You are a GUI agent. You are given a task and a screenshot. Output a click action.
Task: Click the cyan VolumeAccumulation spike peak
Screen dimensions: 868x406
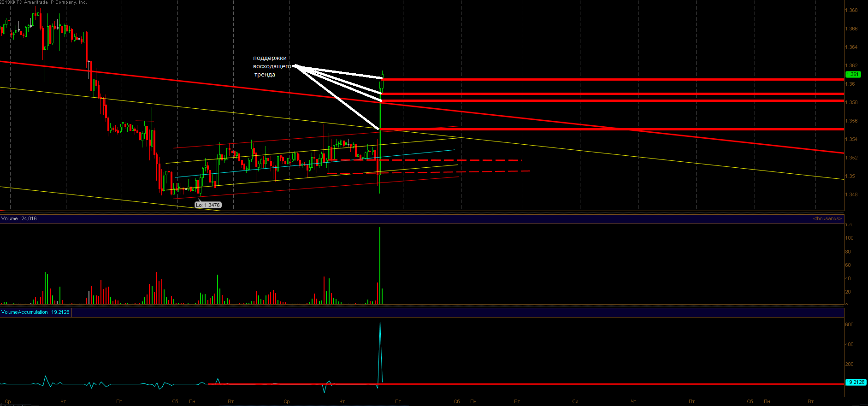click(380, 322)
